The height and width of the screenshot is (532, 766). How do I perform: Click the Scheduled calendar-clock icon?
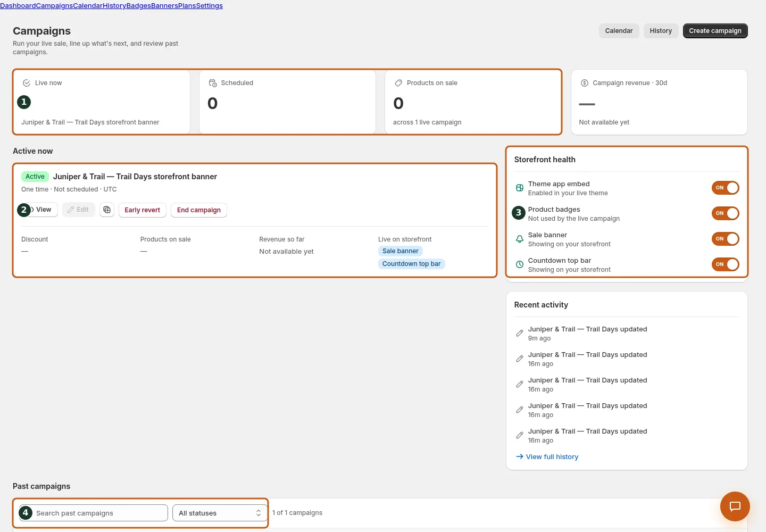click(x=213, y=83)
